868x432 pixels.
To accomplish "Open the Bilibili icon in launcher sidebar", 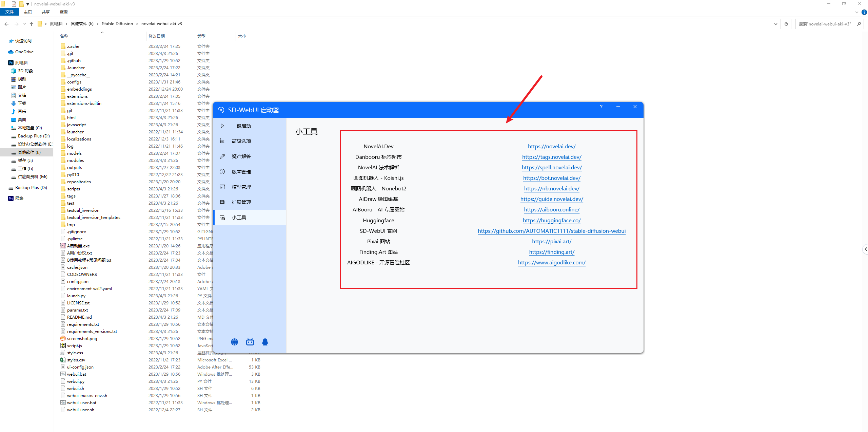I will [250, 342].
